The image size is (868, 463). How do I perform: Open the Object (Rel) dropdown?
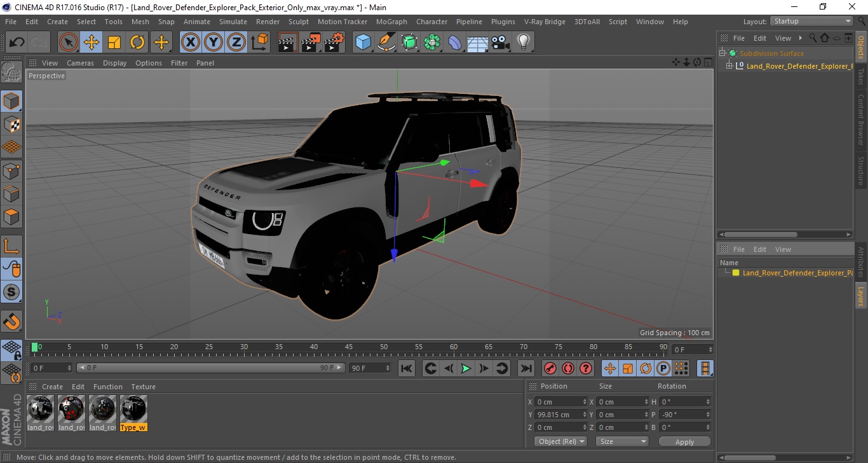click(561, 441)
